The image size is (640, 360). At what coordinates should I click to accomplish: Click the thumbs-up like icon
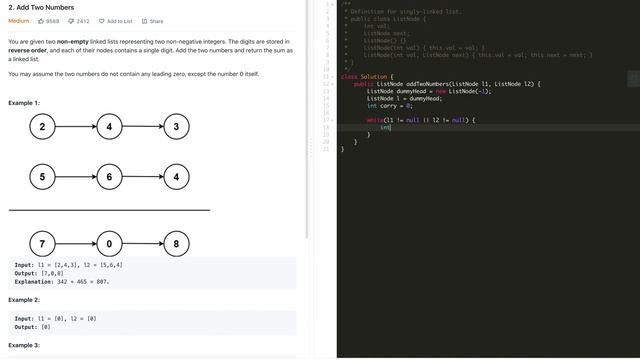click(41, 21)
